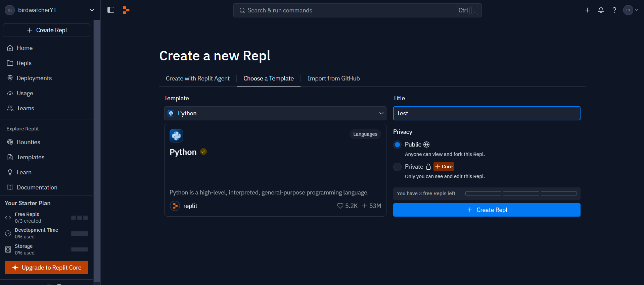
Task: Click the Your Starter Plan heading
Action: [28, 203]
